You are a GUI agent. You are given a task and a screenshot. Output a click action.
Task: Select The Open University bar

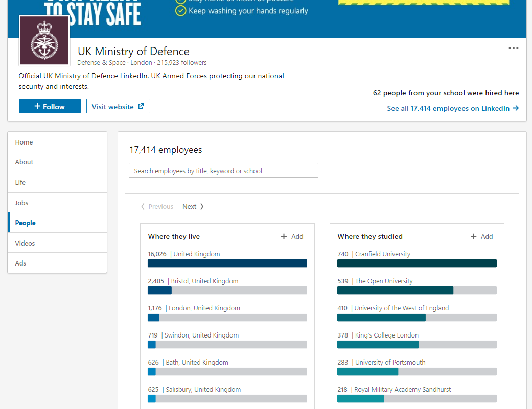pos(417,291)
